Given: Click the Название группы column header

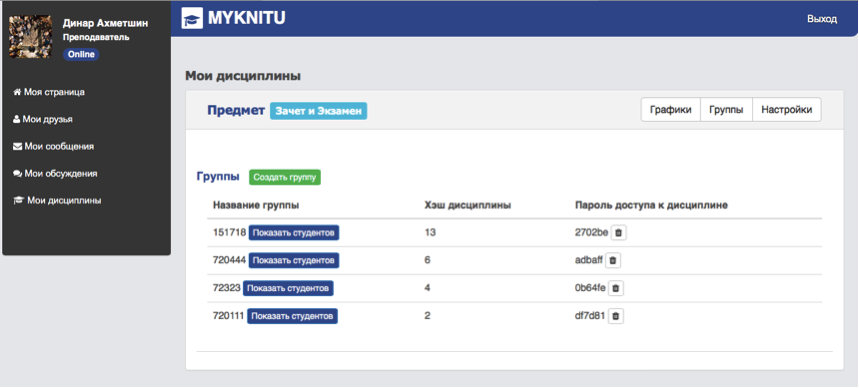Looking at the screenshot, I should pyautogui.click(x=256, y=205).
